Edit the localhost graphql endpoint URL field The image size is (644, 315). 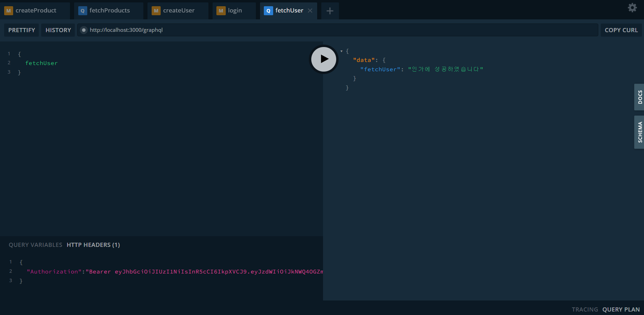tap(338, 30)
